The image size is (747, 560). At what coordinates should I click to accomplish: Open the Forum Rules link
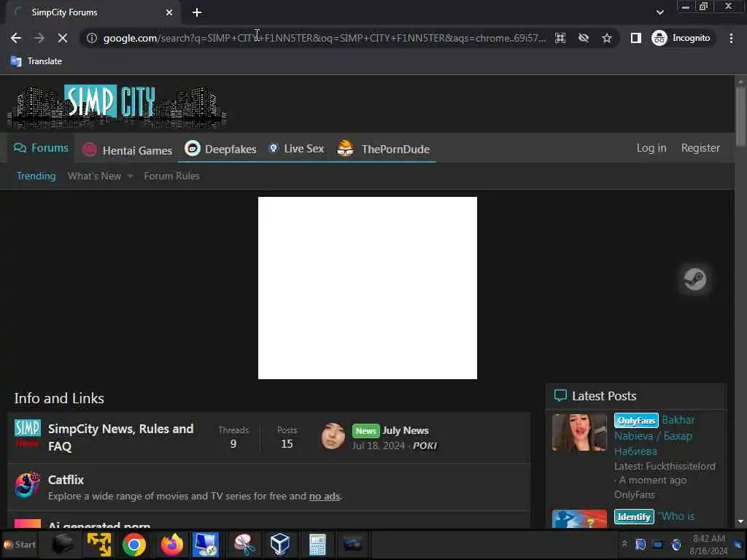point(171,176)
